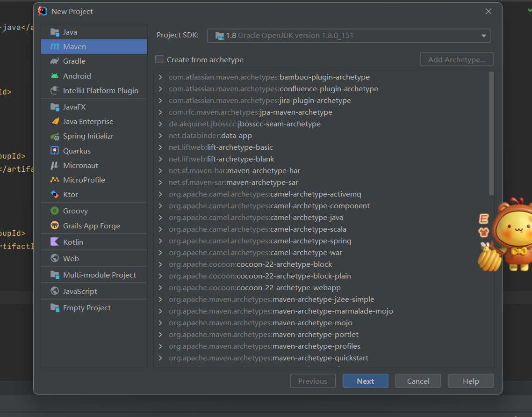Click the Multi-module Project folder icon
Screen dimensions: 532x417
[55, 274]
